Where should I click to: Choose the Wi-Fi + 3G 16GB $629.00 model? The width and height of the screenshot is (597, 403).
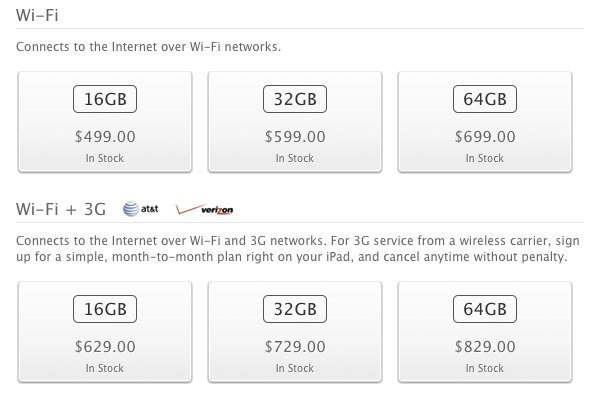pos(105,332)
